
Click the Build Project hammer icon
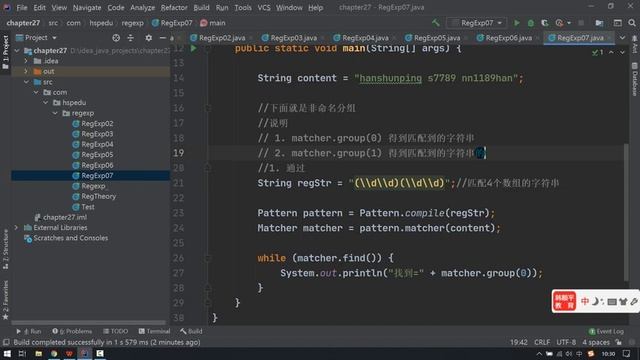click(x=436, y=23)
